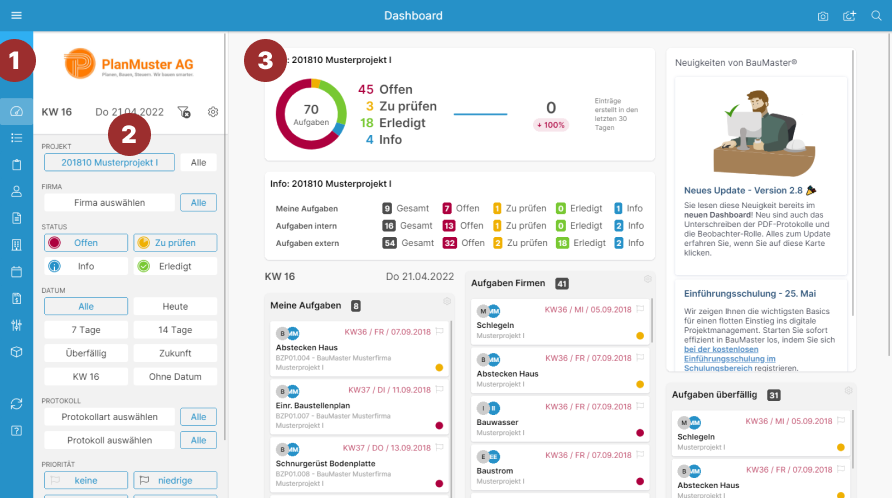Click flag icon on Bauwasser task

pyautogui.click(x=640, y=406)
